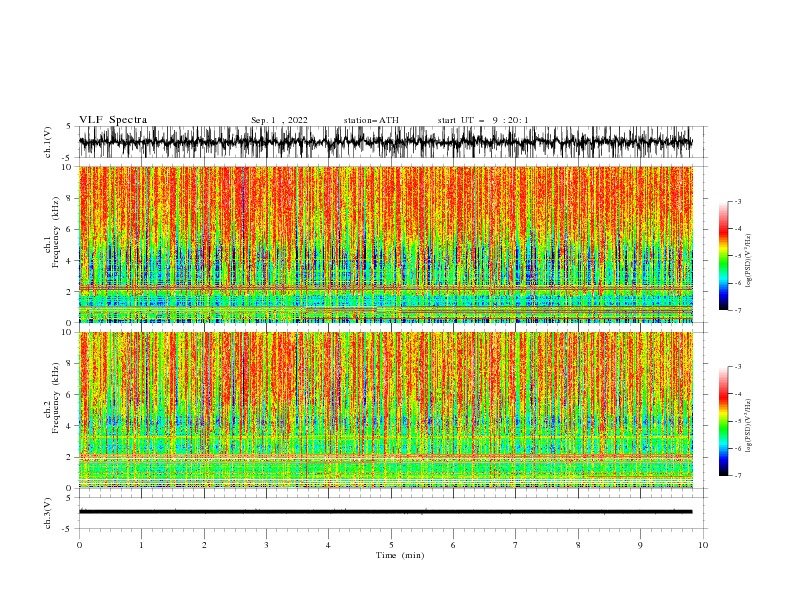This screenshot has height=612, width=792.
Task: Click the time axis tick label "3"
Action: coord(266,545)
